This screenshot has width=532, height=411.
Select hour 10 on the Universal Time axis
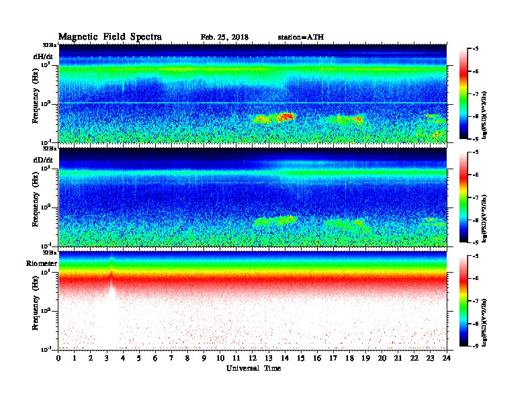pos(220,359)
